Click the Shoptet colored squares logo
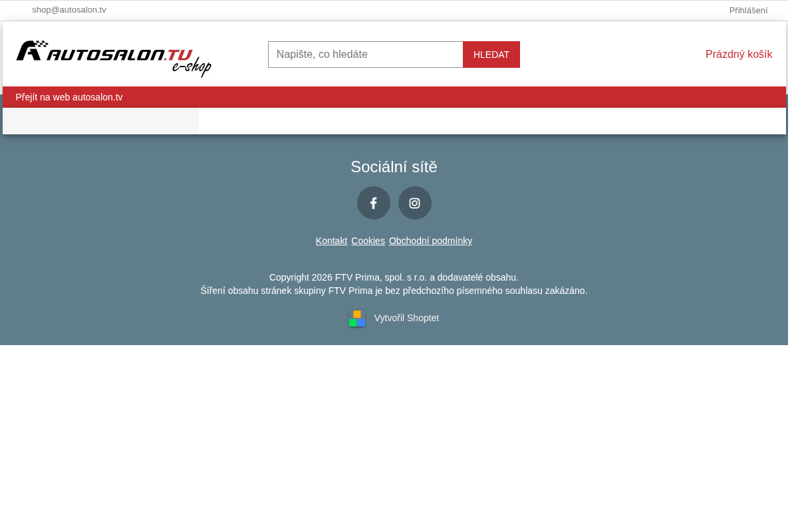 [x=357, y=319]
